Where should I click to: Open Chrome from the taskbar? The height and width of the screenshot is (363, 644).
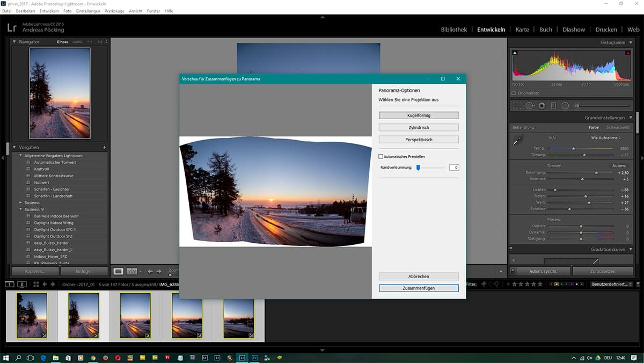coord(93,357)
